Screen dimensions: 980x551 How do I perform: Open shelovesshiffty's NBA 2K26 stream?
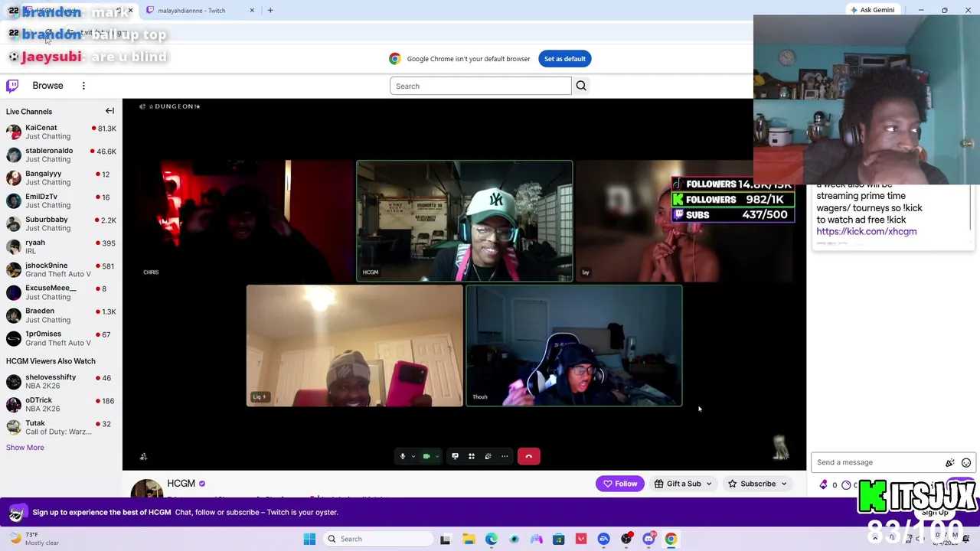(x=61, y=381)
